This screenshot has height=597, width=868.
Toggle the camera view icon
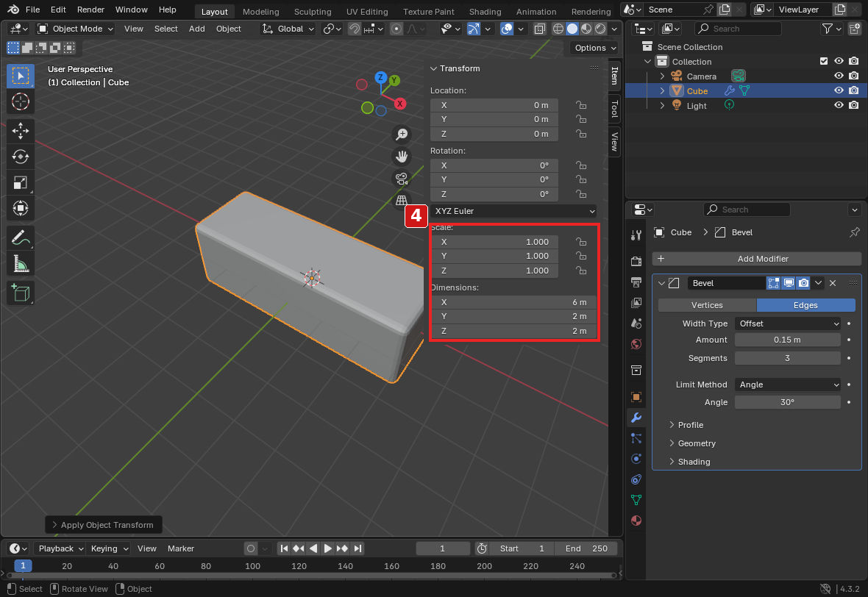402,179
